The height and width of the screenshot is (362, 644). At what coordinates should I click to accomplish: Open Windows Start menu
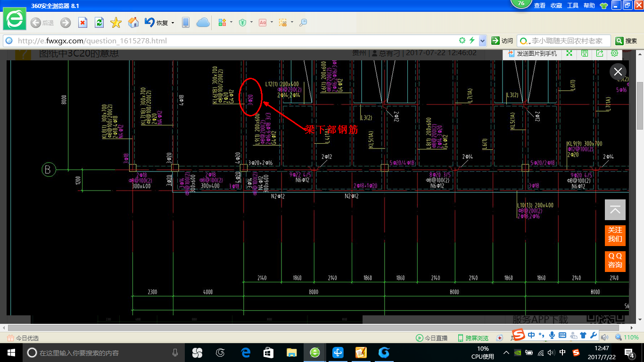click(x=11, y=353)
